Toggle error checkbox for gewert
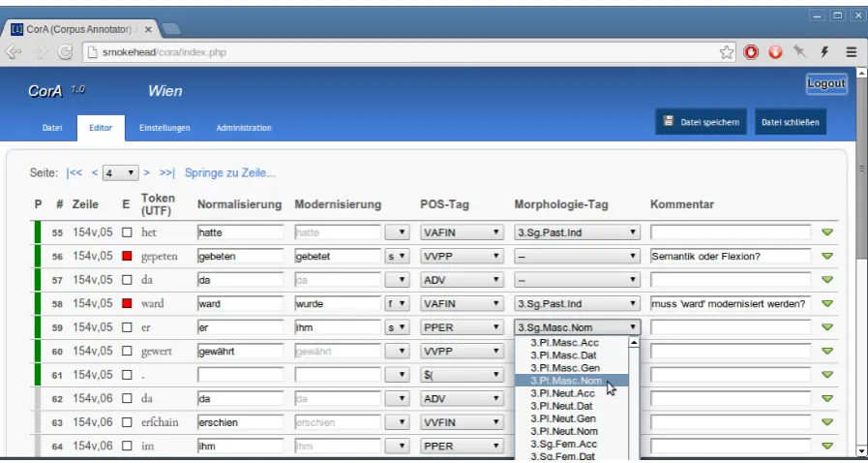 pyautogui.click(x=128, y=352)
